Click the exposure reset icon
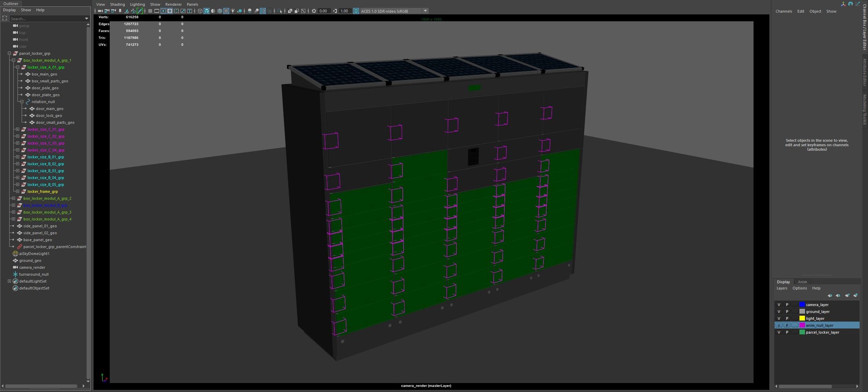The image size is (868, 392). [x=314, y=11]
